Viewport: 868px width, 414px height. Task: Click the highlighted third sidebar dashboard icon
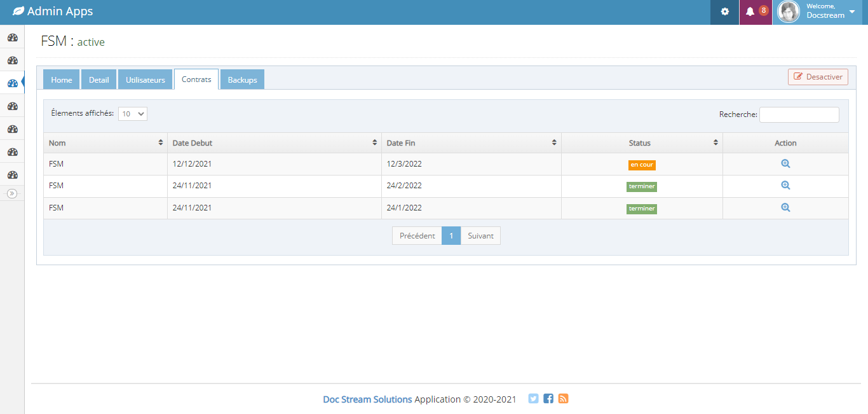12,83
